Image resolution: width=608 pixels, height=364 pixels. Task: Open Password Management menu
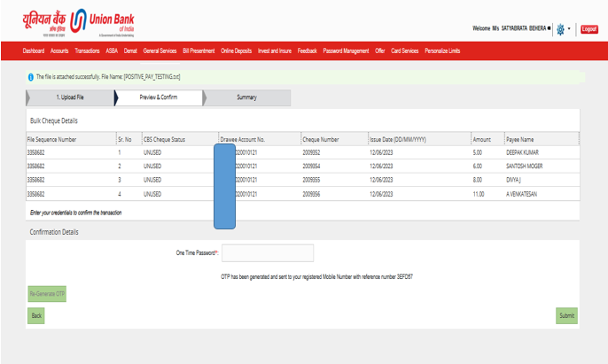pyautogui.click(x=346, y=51)
